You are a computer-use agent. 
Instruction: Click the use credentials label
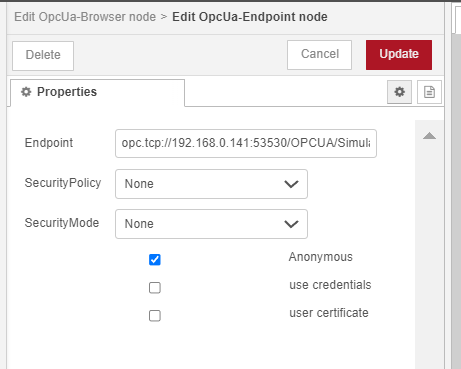coord(330,285)
